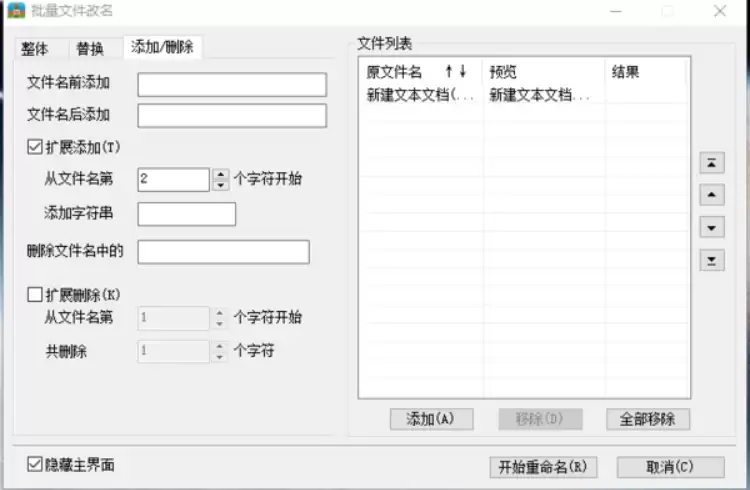Sort 原文件名 descending with down arrow
This screenshot has width=750, height=490.
(x=463, y=72)
